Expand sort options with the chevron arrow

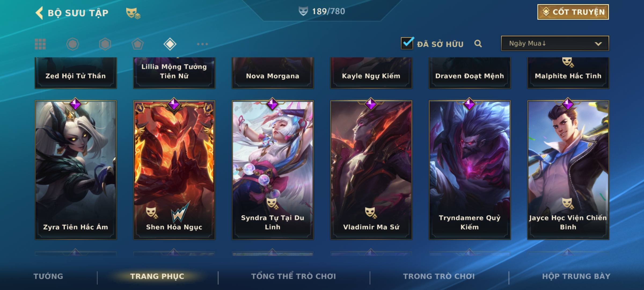pyautogui.click(x=598, y=44)
